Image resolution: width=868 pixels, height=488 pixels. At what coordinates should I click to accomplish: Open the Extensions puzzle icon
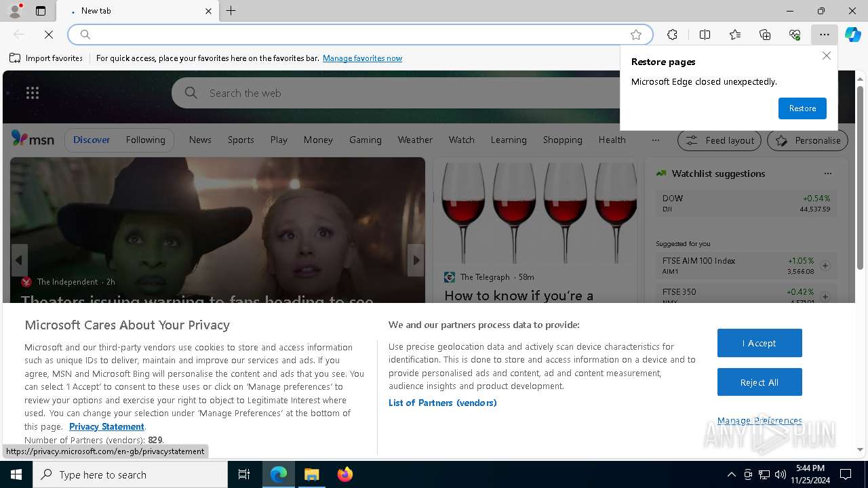[672, 35]
